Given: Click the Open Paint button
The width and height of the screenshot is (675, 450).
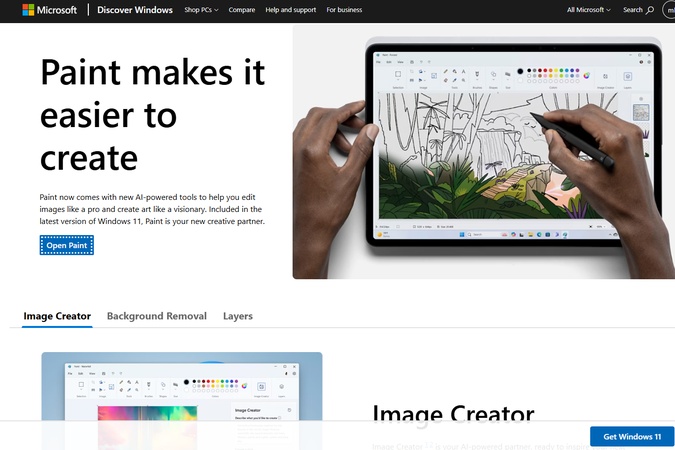Looking at the screenshot, I should pos(67,245).
